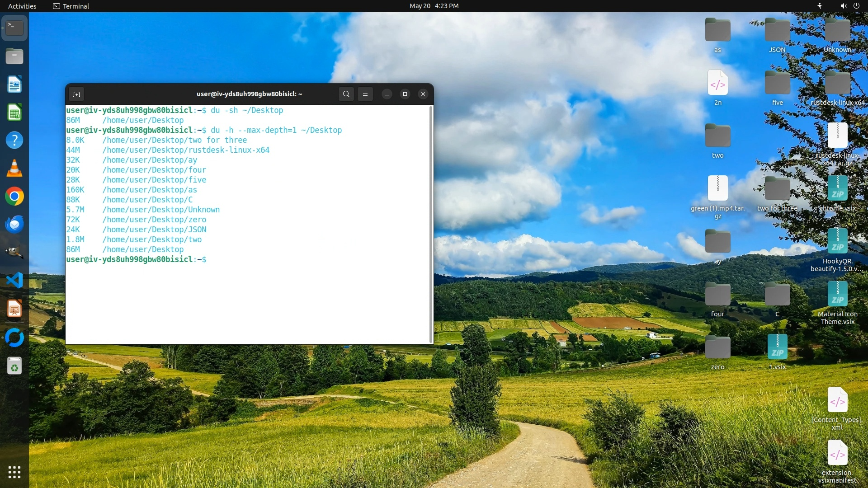Launch Google Chrome from the dock
This screenshot has width=868, height=488.
coord(14,197)
